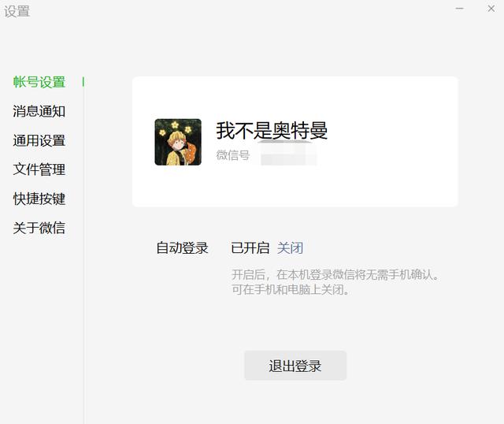Go to 文件管理 settings
This screenshot has height=424, width=504.
point(39,169)
